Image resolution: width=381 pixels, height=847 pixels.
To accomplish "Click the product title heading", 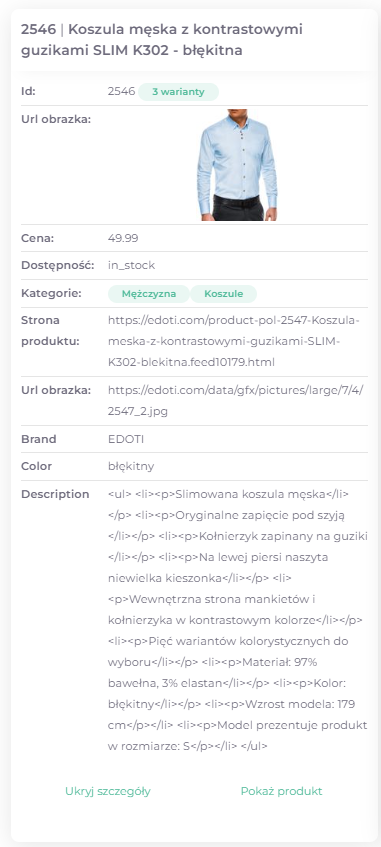I will pyautogui.click(x=162, y=39).
